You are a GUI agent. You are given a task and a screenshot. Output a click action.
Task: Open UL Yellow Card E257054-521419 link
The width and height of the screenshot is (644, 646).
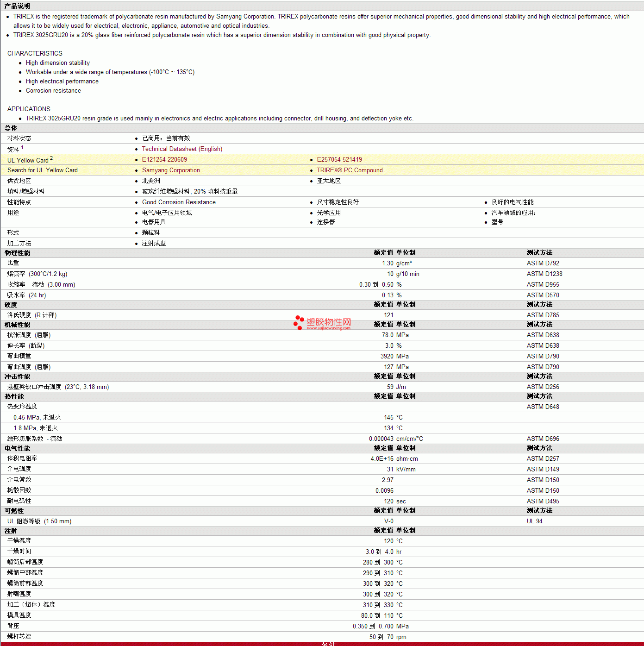tap(339, 160)
